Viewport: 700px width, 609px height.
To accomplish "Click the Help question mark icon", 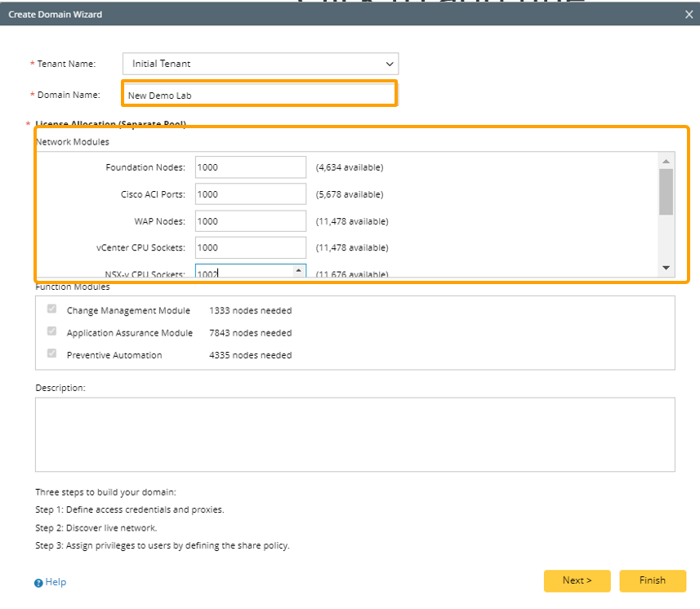I will click(38, 582).
